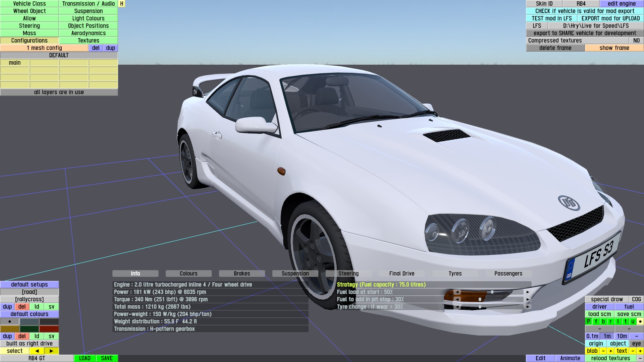Open the Suspension settings section
The height and width of the screenshot is (362, 644).
click(x=88, y=11)
